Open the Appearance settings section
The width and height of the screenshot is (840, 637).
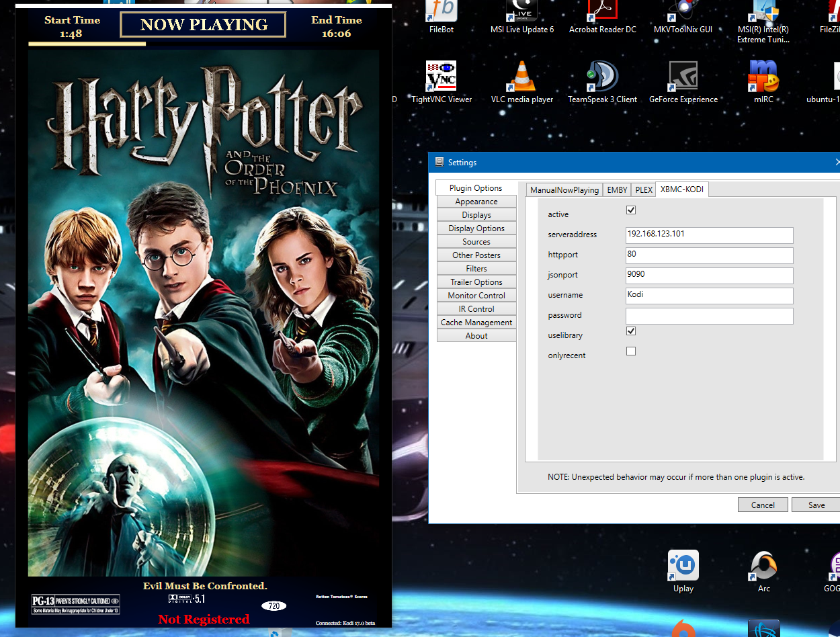476,202
